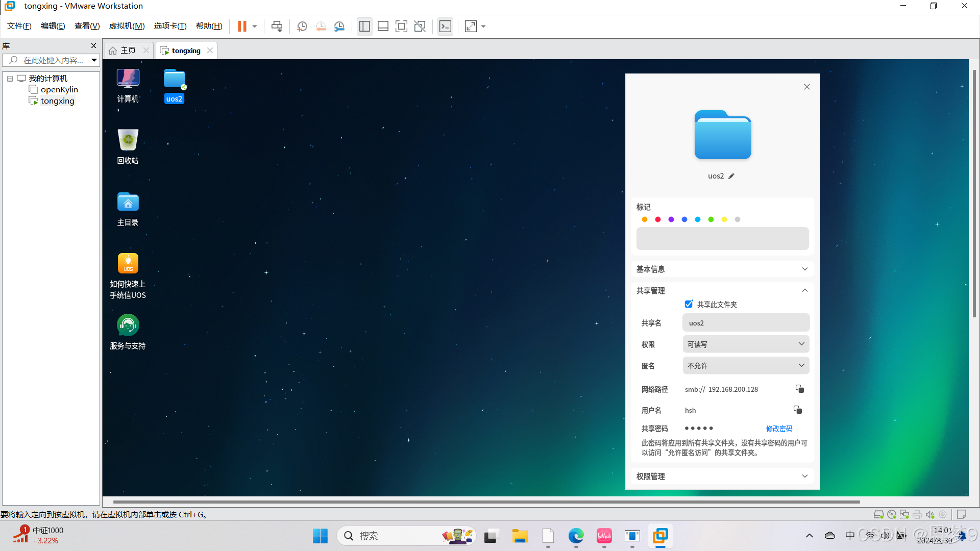This screenshot has height=551, width=980.
Task: Click the sound device status icon
Action: point(929,514)
